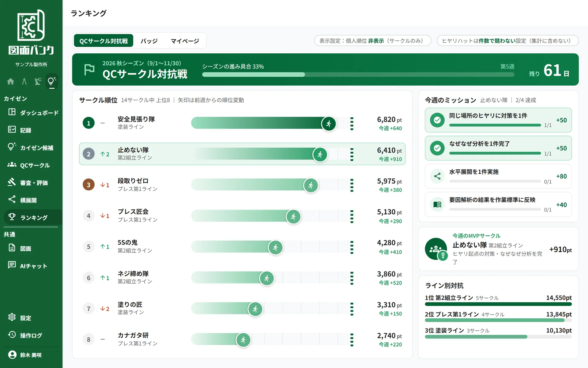This screenshot has width=588, height=368.
Task: Click the runner marker on ネジ締め隊 bar
Action: (x=267, y=278)
